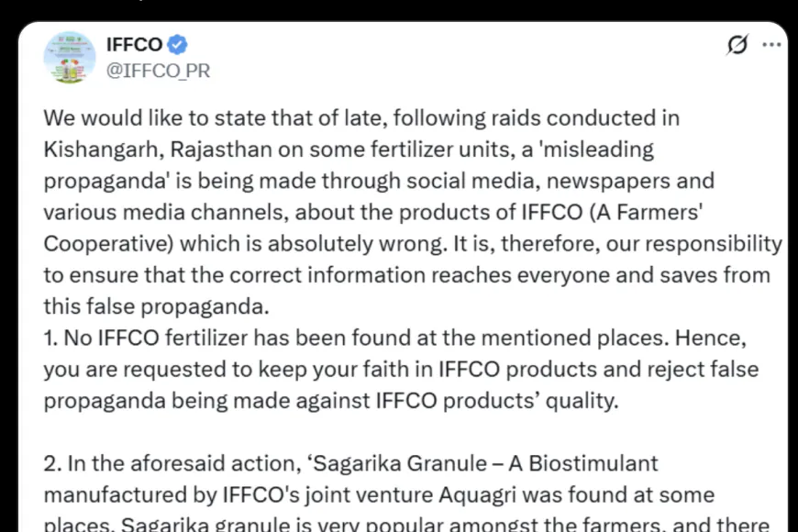This screenshot has width=798, height=532.
Task: Click the text 'IFFCO (A Farmers' Cooperative)'
Action: [x=373, y=227]
